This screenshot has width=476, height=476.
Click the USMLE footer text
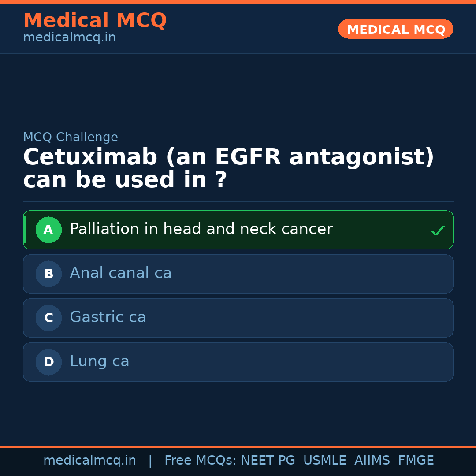pos(324,461)
